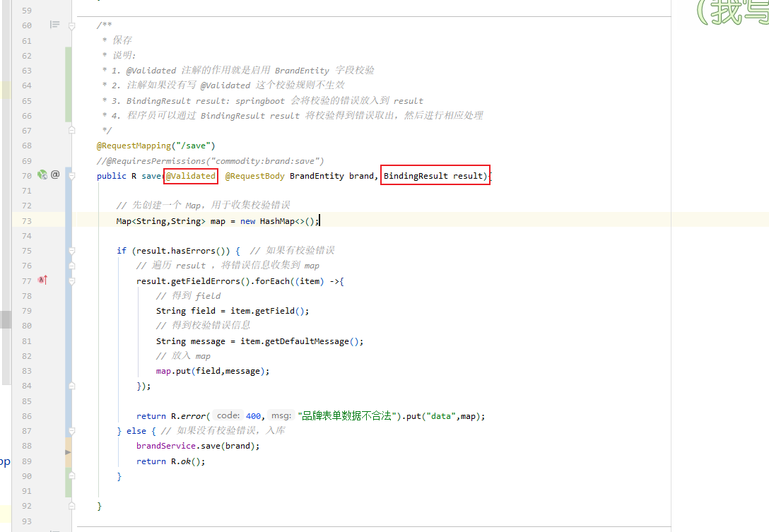This screenshot has width=769, height=532.
Task: Click the "保存" Javadoc title on line 61
Action: [122, 40]
